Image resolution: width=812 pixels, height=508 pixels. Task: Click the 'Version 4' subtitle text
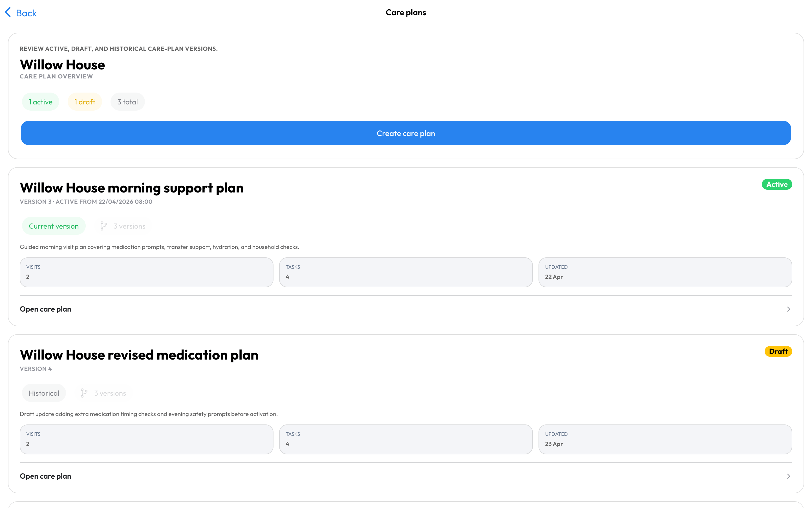[36, 369]
